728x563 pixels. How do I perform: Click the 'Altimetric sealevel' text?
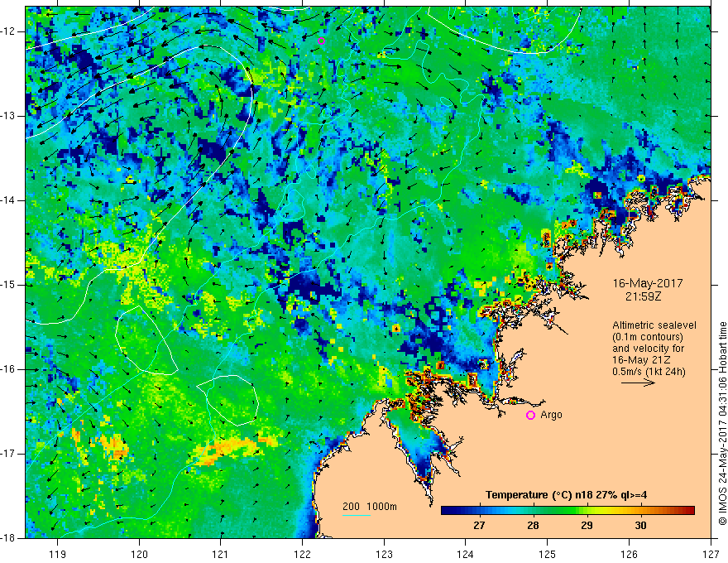click(x=654, y=325)
